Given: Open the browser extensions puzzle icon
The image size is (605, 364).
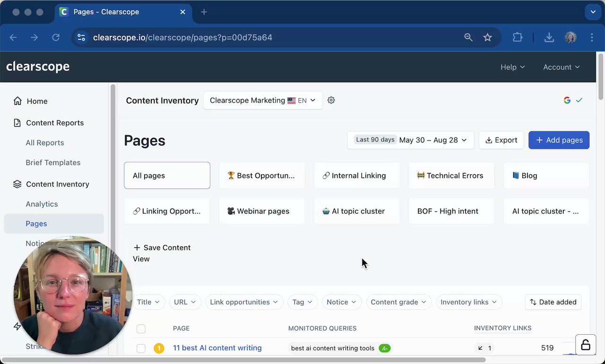Looking at the screenshot, I should [518, 37].
